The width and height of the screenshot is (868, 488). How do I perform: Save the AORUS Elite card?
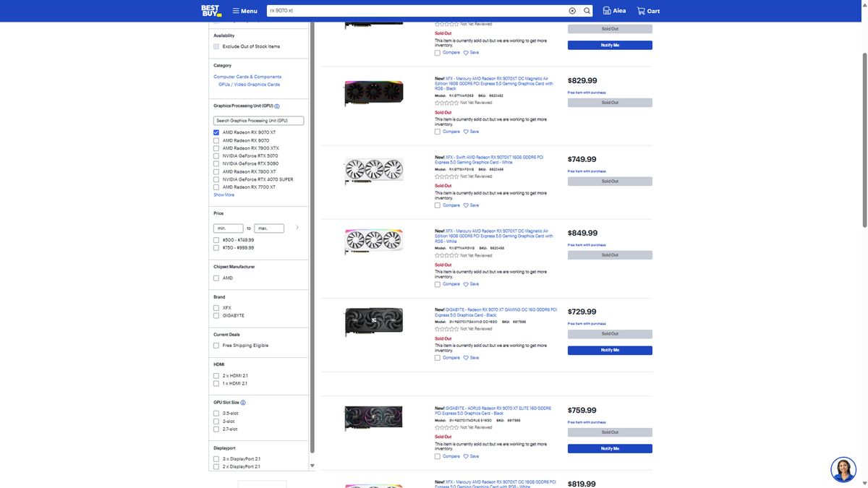click(471, 456)
